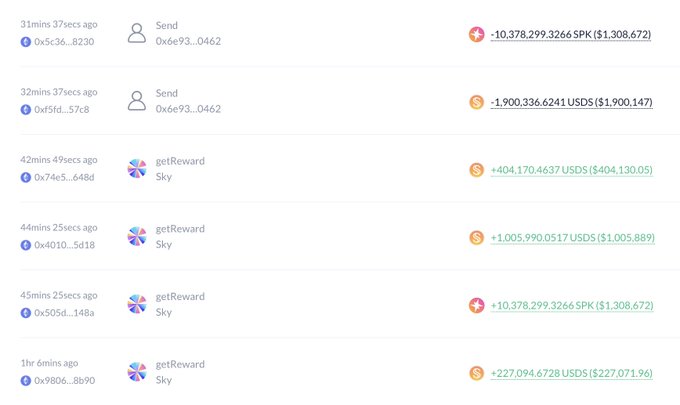Screen dimensions: 680x405
Task: Click the pink SPK icon beside +10,378,299.3266
Action: click(x=477, y=305)
